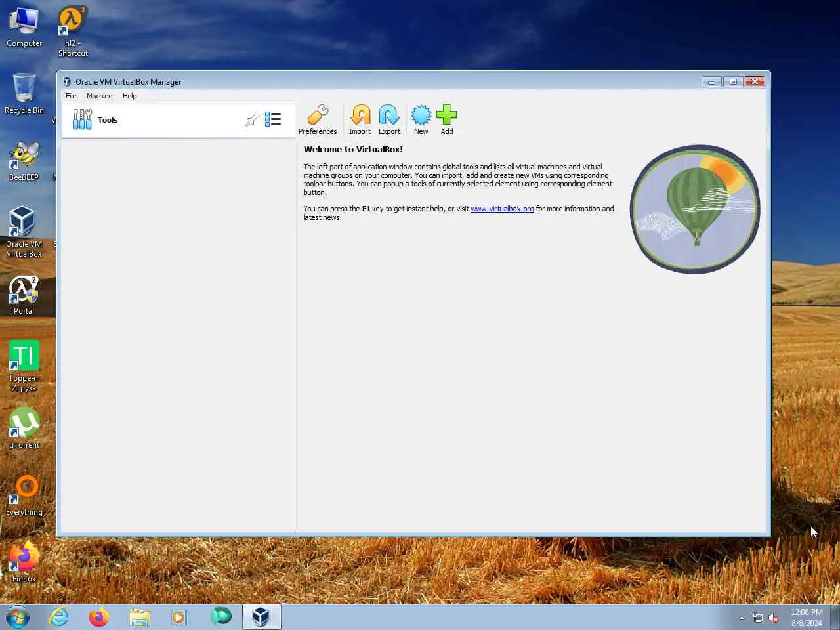
Task: Click the Import appliance icon
Action: [x=360, y=119]
